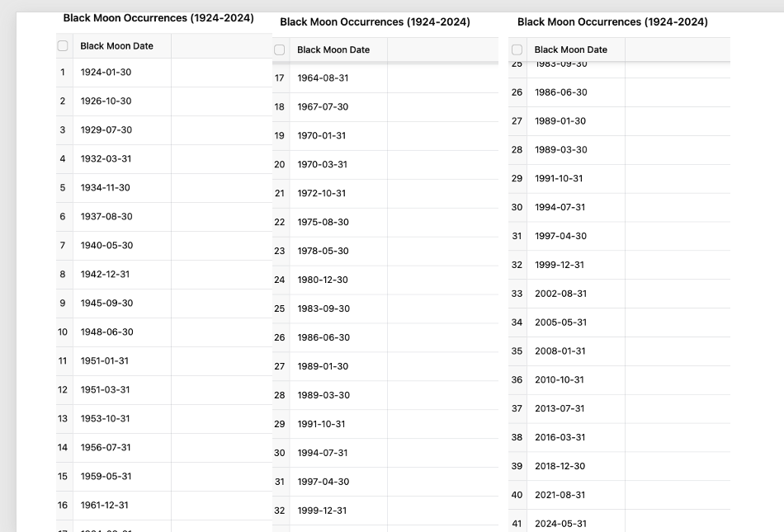Click row number 21 in middle table

280,193
